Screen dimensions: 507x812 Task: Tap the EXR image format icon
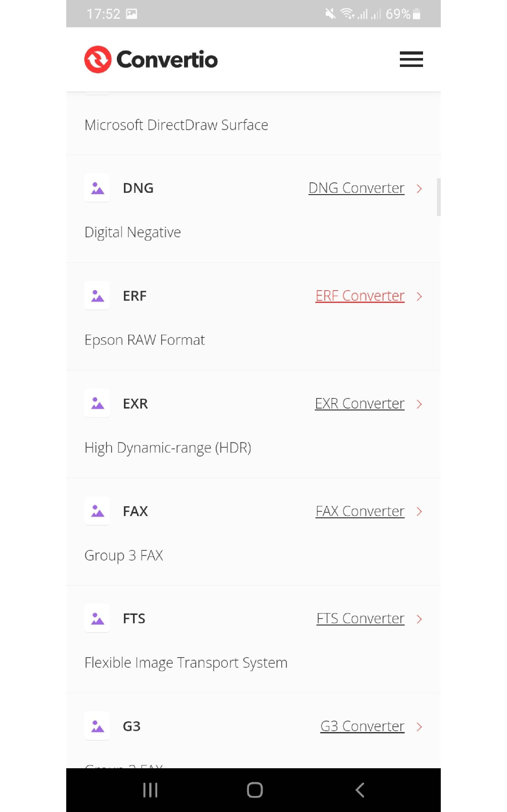pos(97,403)
